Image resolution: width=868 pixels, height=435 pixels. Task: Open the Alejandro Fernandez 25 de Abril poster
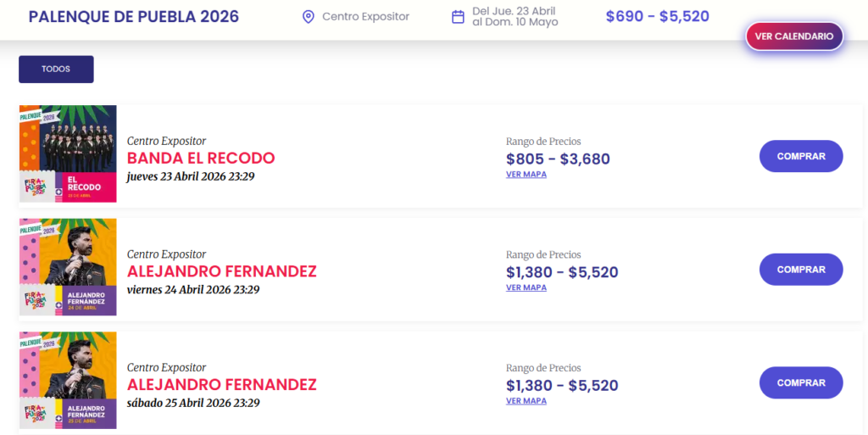pos(68,380)
